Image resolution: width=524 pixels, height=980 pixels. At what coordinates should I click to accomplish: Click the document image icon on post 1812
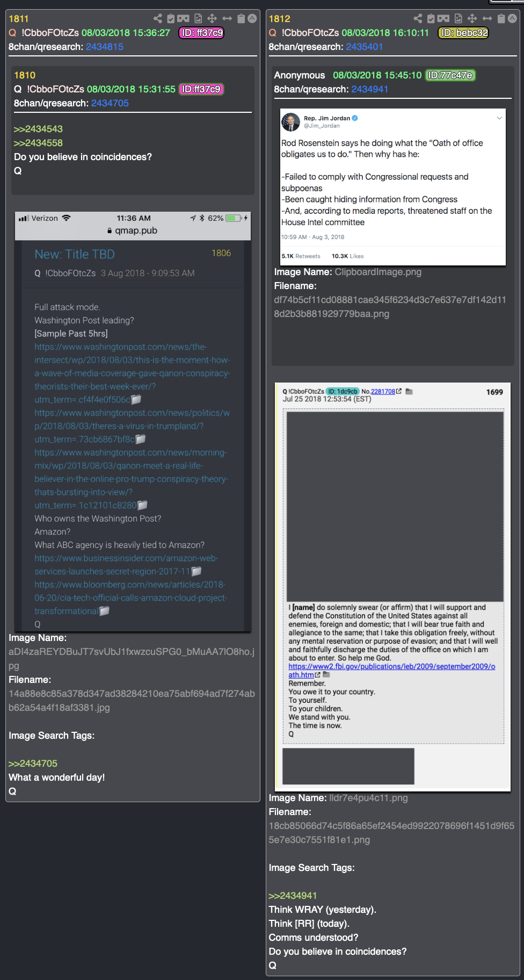[458, 19]
